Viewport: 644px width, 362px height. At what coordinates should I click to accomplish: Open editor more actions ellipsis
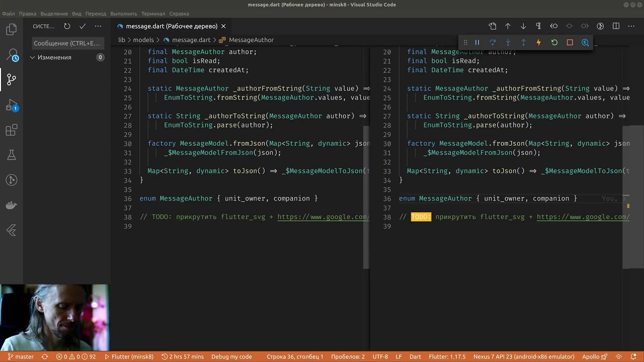click(631, 26)
